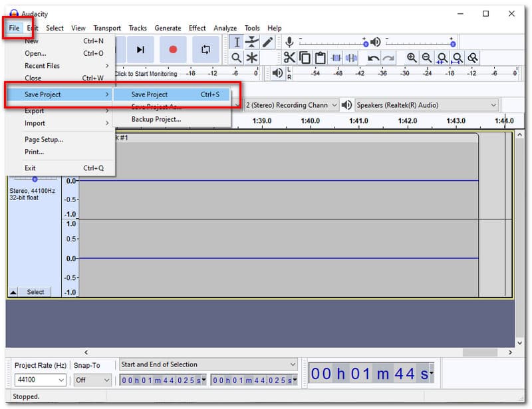The height and width of the screenshot is (409, 532).
Task: Click the Zoom Out icon
Action: 427,58
